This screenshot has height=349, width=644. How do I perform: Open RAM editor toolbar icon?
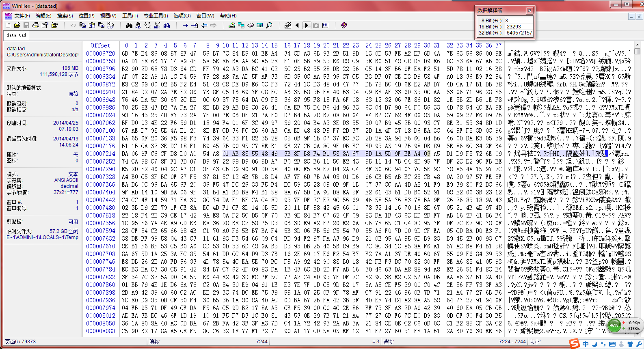[x=251, y=25]
